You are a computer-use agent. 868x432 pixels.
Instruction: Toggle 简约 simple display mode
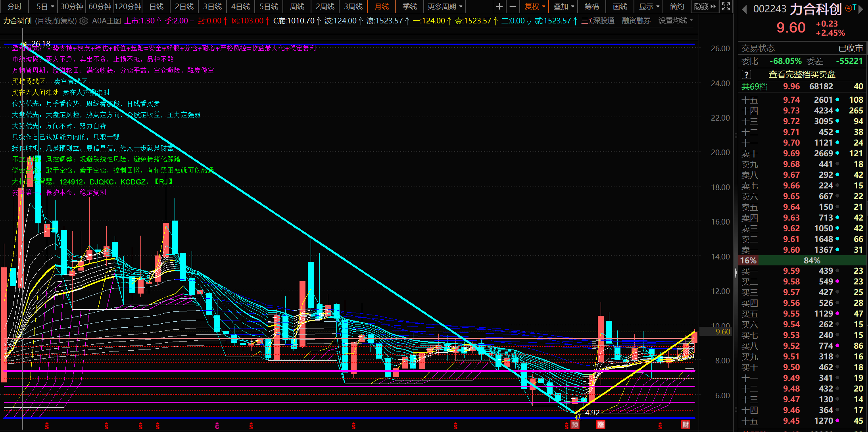(x=677, y=6)
